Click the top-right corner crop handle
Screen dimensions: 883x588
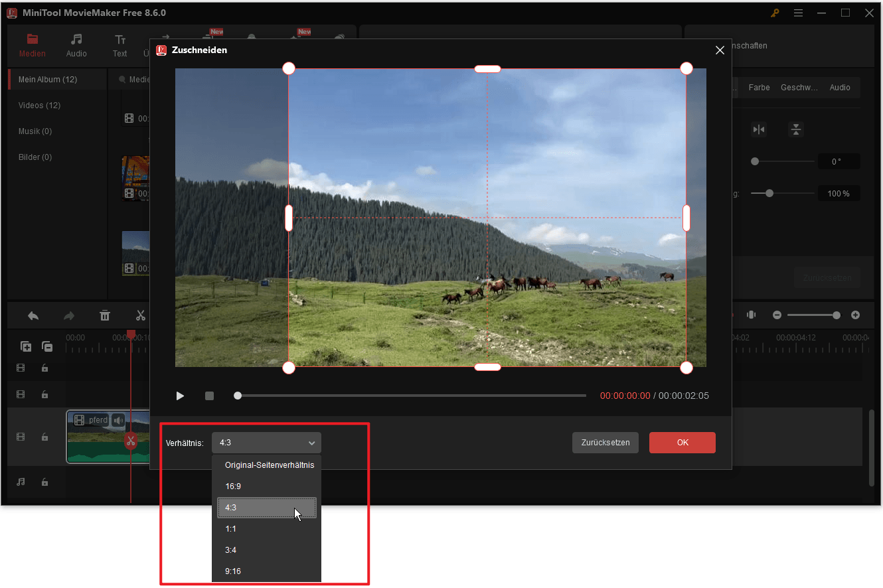pyautogui.click(x=686, y=68)
